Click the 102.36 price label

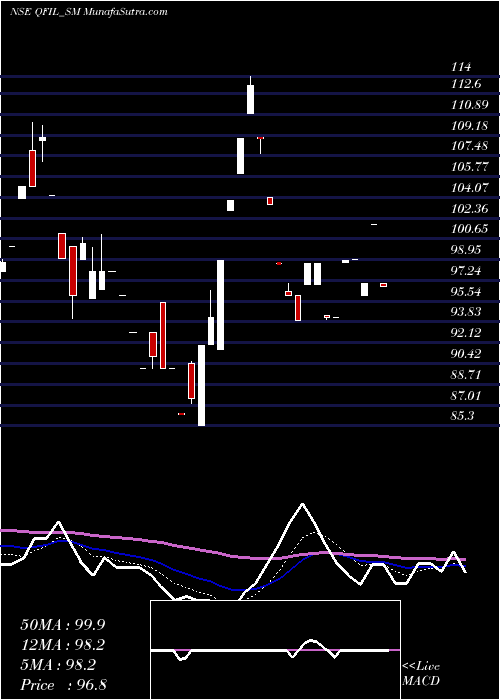click(470, 209)
